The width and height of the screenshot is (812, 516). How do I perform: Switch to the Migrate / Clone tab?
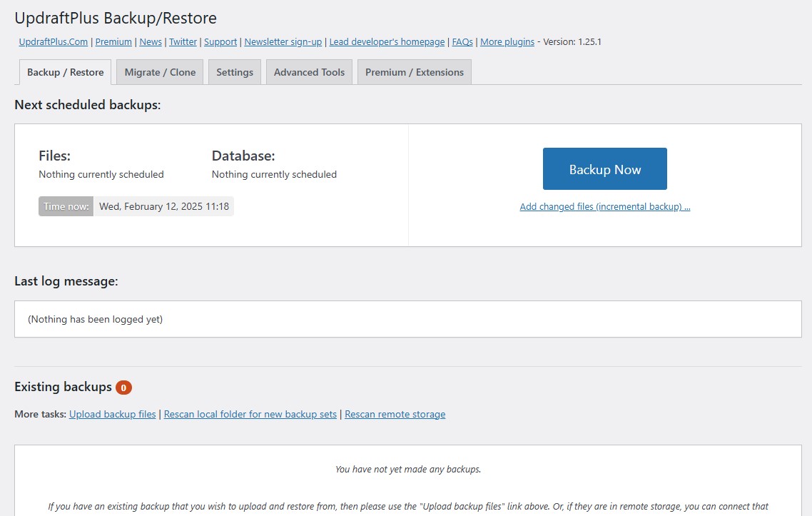point(160,72)
